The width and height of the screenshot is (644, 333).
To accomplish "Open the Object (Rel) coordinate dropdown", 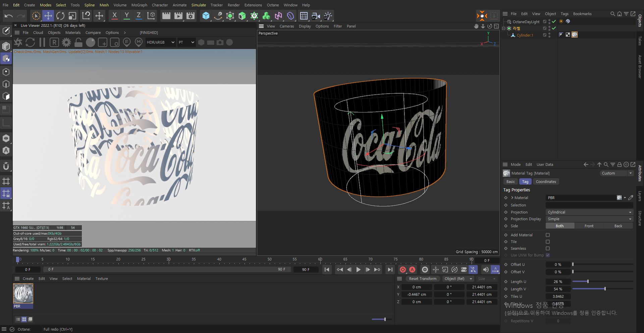I will point(458,279).
